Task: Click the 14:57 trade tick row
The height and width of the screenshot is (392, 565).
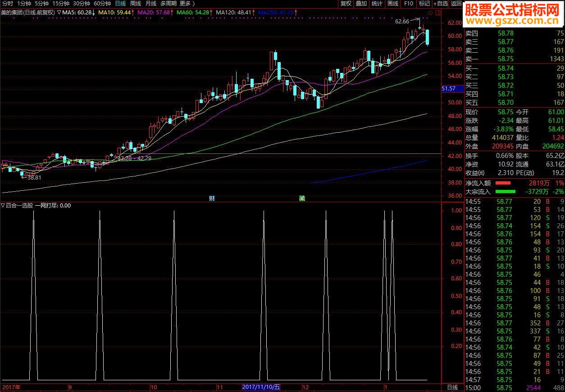Action: coord(515,380)
